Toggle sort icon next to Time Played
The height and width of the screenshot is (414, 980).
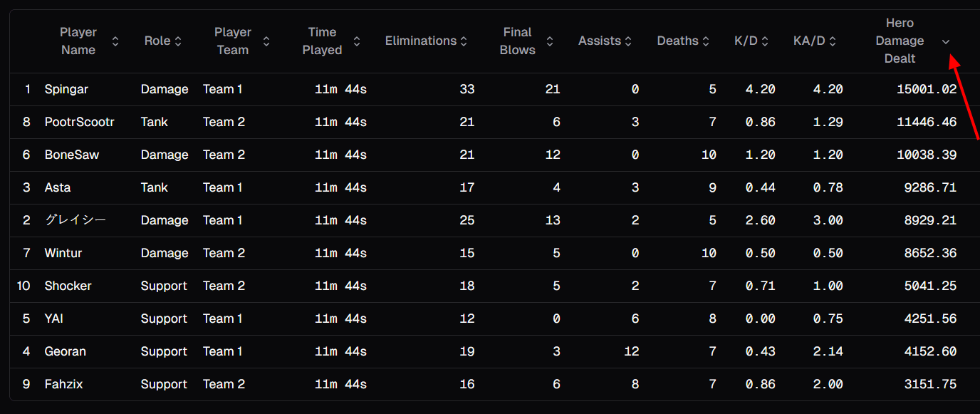pos(357,41)
